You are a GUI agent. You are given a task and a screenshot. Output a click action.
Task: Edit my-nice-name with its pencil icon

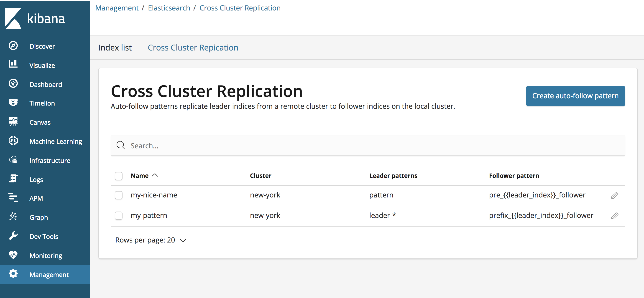click(x=614, y=195)
